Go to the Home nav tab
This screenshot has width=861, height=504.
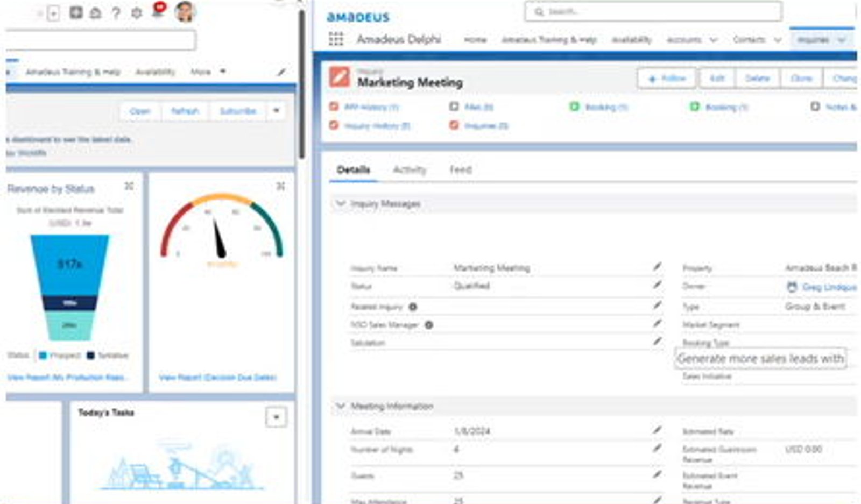coord(475,40)
